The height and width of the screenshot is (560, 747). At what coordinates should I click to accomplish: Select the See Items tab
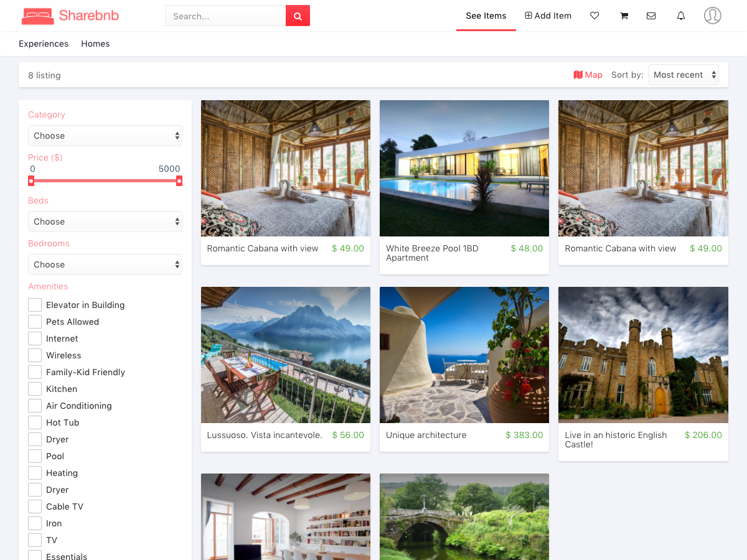coord(486,16)
